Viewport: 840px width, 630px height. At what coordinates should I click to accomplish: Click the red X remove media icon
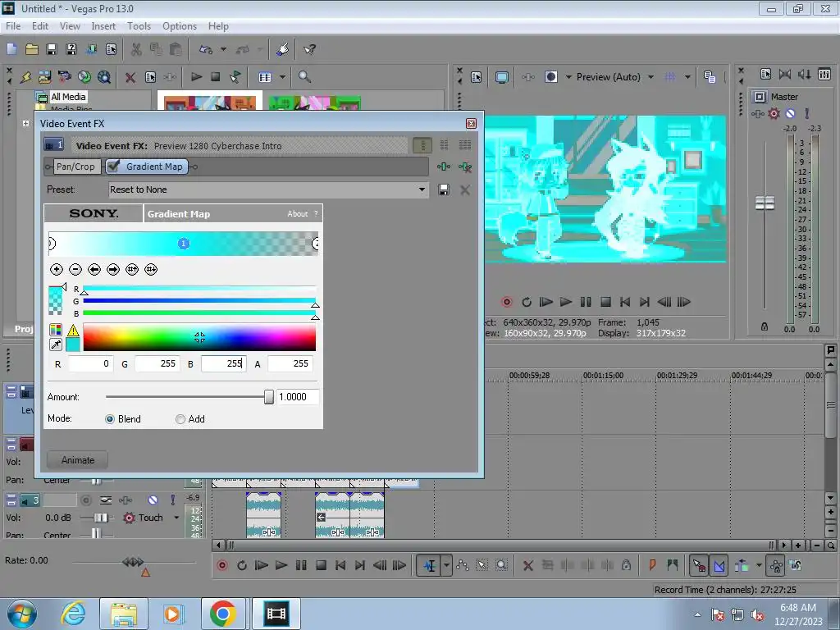pyautogui.click(x=130, y=77)
